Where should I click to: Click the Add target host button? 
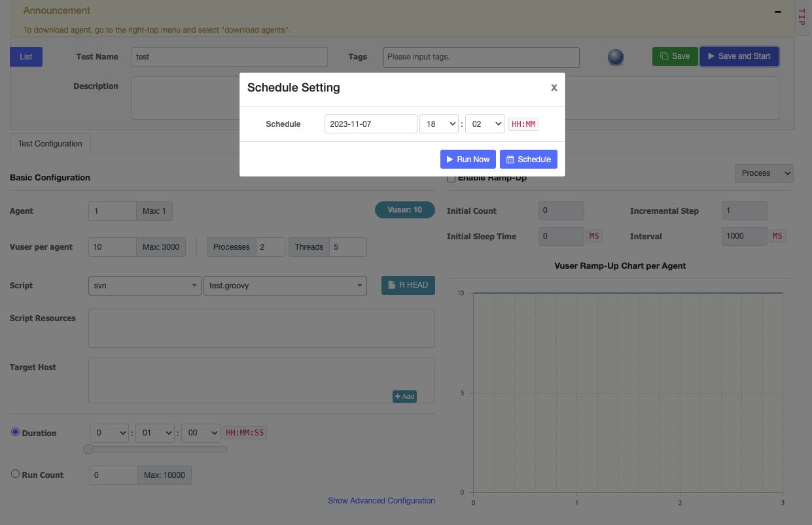[404, 396]
